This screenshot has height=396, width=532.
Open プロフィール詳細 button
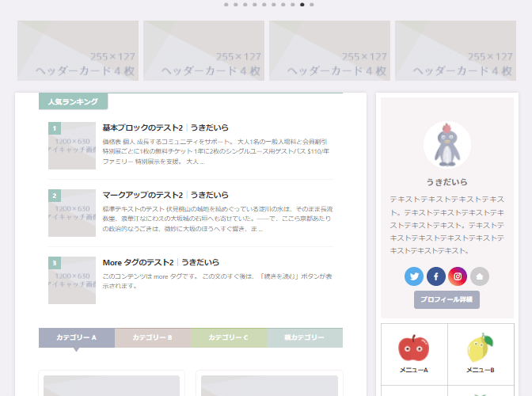coord(446,299)
